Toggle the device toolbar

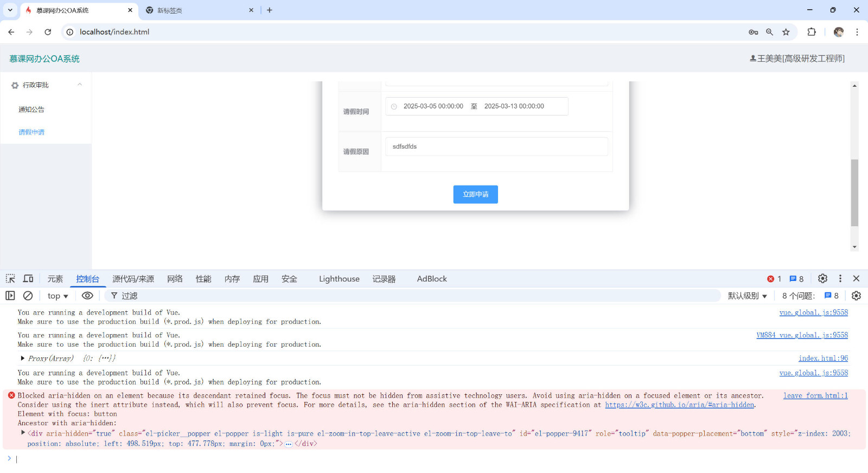click(x=28, y=279)
